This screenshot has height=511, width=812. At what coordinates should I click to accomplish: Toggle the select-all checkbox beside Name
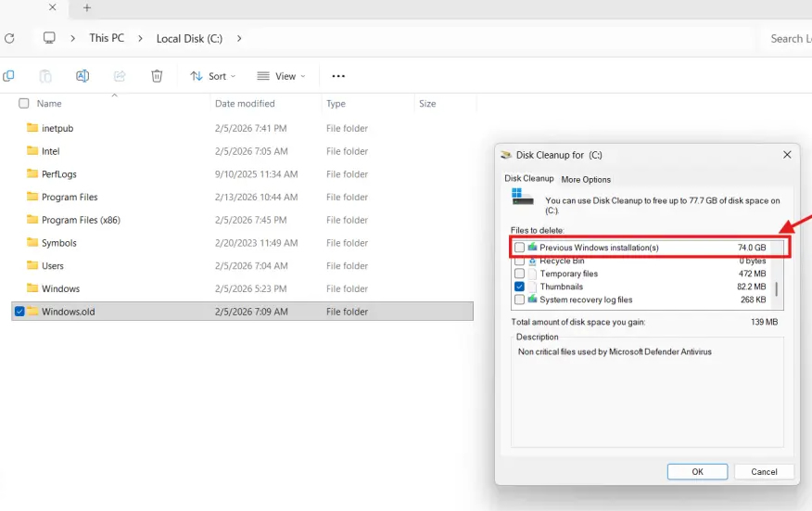point(24,103)
